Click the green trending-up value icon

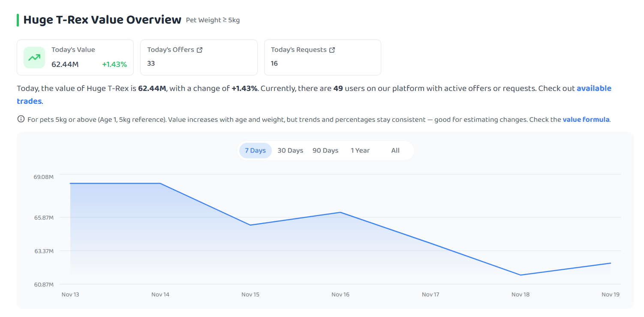coord(34,57)
